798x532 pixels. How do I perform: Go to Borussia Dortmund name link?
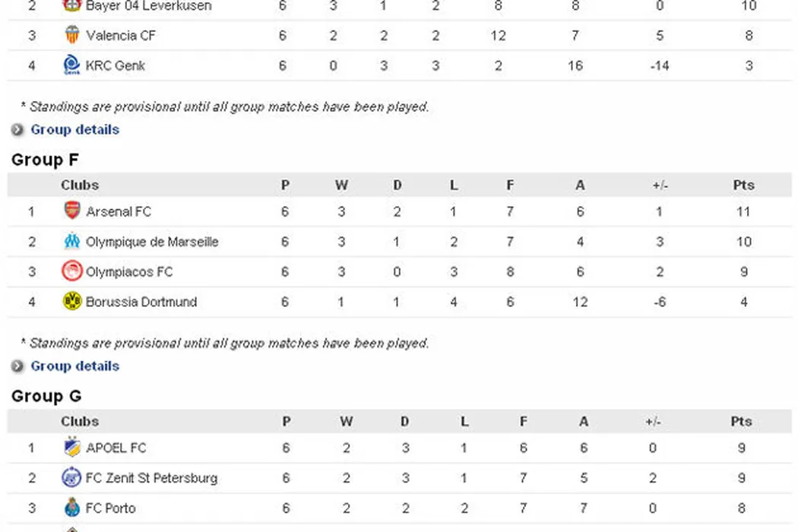[x=141, y=302]
